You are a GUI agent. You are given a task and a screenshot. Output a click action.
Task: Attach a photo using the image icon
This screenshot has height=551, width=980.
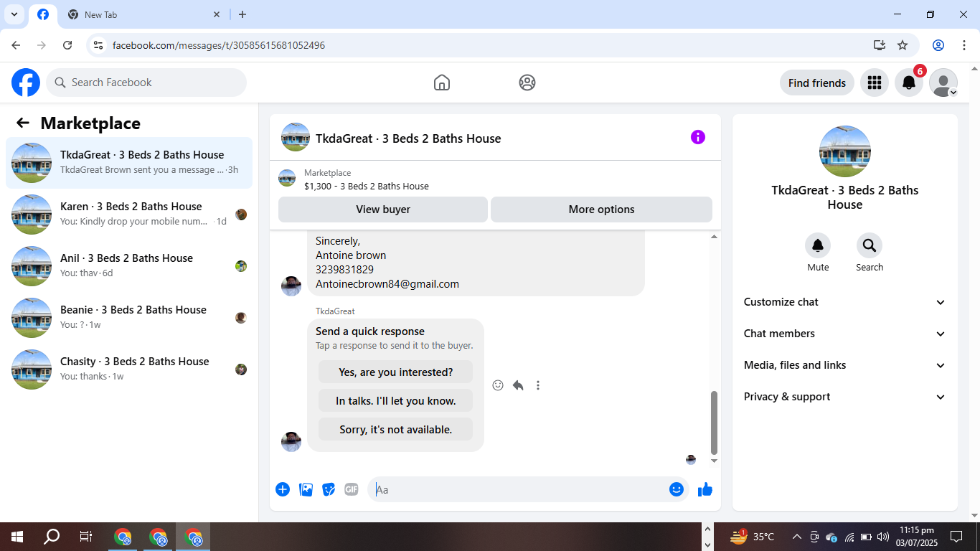pos(306,489)
